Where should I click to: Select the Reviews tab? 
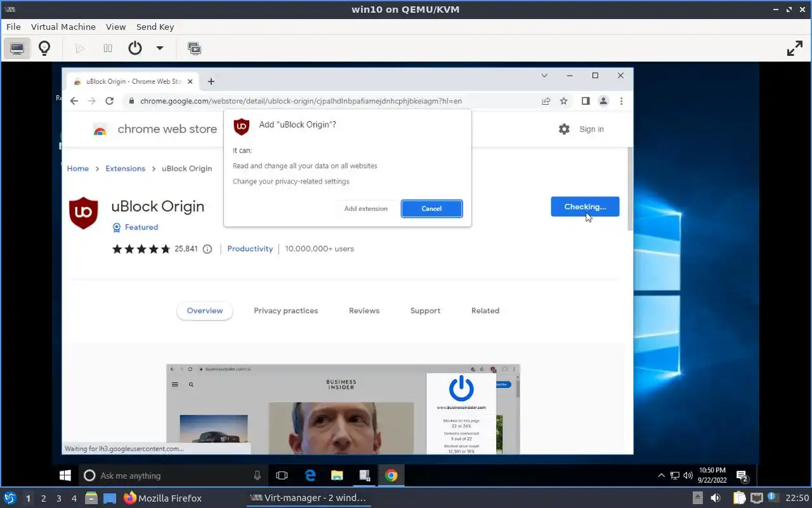coord(364,311)
